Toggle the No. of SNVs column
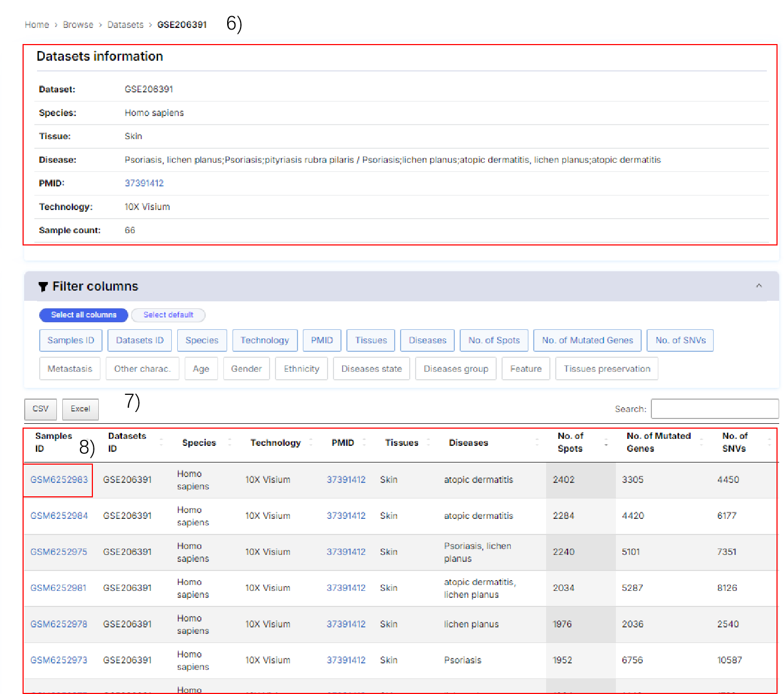Image resolution: width=784 pixels, height=694 pixels. pos(680,341)
